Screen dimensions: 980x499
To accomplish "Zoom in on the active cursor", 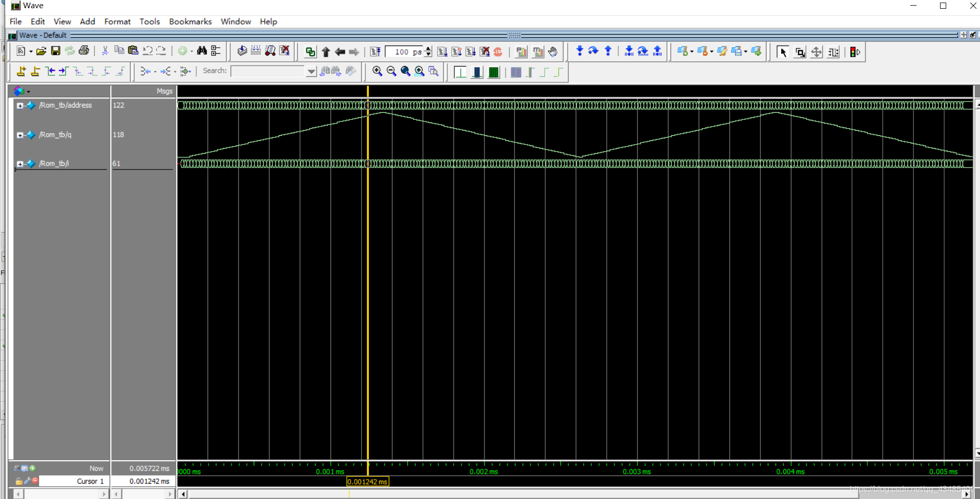I will pyautogui.click(x=420, y=71).
